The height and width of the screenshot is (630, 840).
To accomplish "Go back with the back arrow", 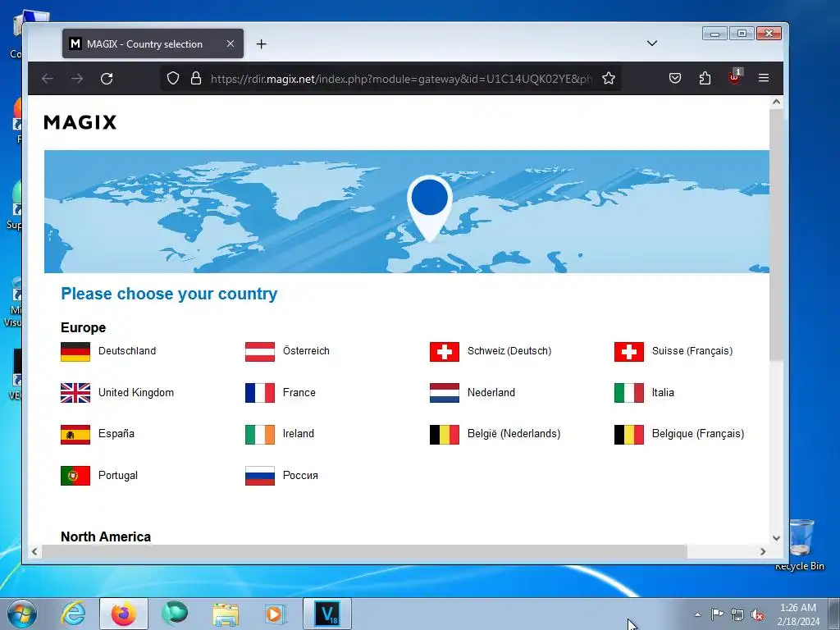I will click(x=47, y=79).
